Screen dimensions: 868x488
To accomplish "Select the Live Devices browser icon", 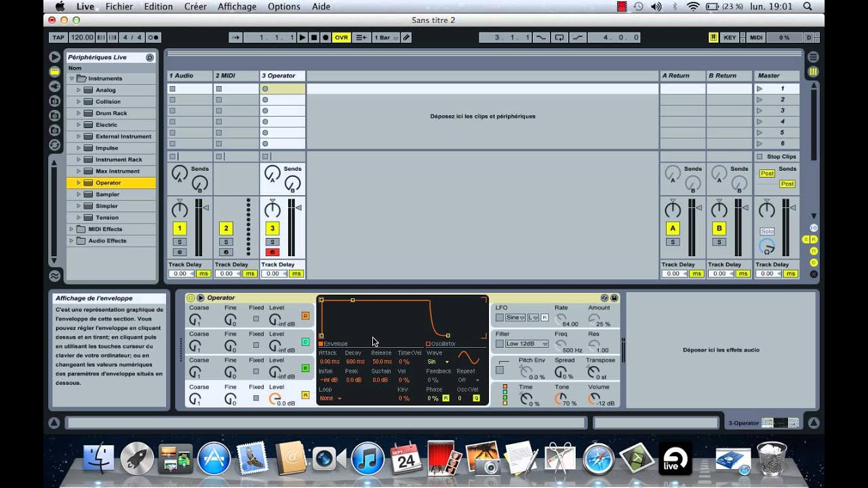I will 54,72.
